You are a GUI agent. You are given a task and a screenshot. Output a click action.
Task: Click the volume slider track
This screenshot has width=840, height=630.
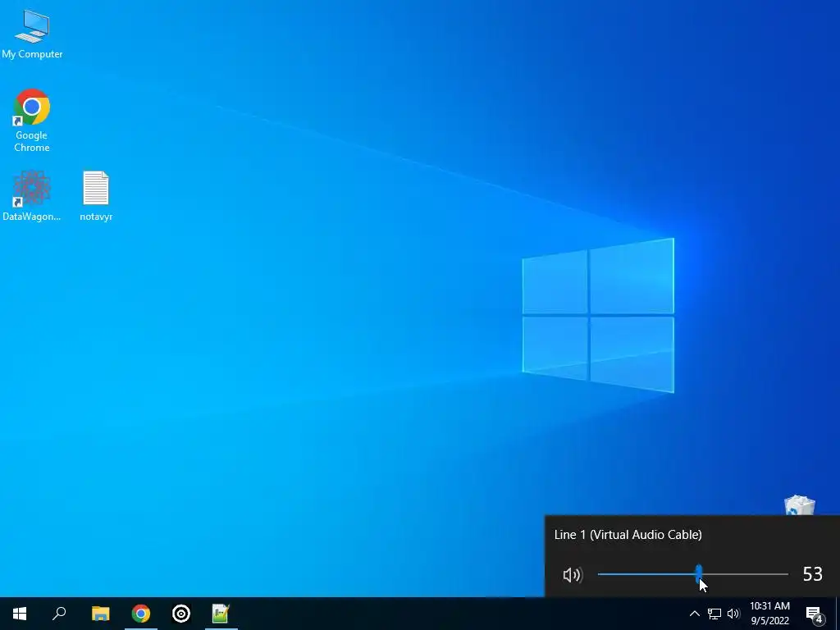pyautogui.click(x=692, y=574)
